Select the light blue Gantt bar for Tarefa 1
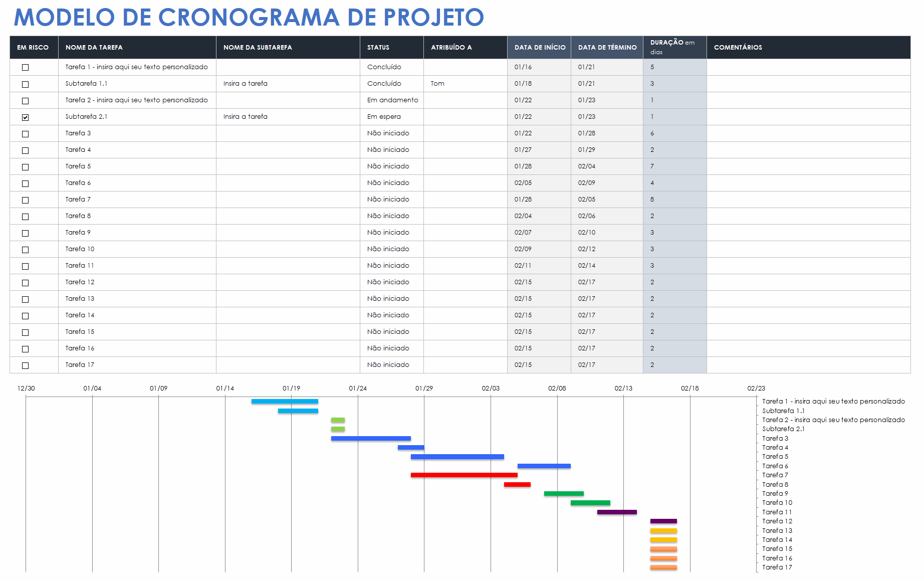 [285, 402]
